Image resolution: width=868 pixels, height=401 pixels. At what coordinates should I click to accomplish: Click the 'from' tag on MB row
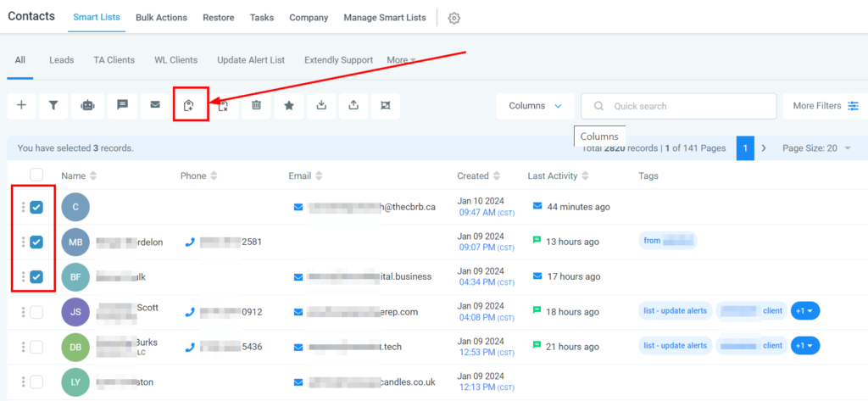[x=668, y=241]
